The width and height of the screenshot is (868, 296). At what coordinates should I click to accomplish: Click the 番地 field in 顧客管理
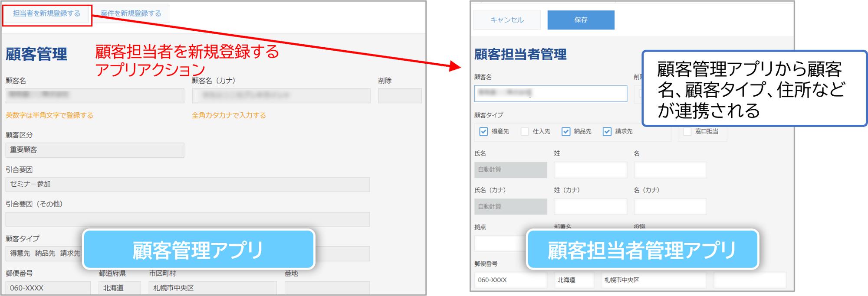(x=327, y=288)
